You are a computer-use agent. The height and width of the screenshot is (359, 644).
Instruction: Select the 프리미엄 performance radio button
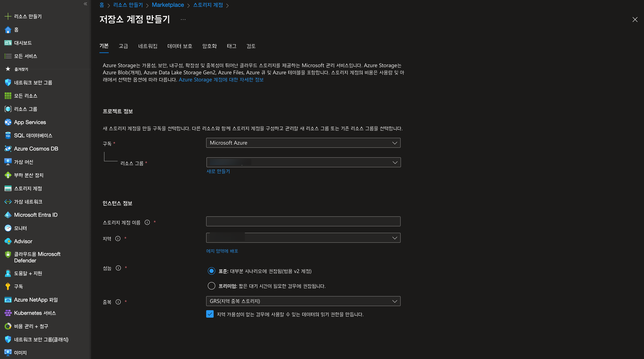coord(211,286)
